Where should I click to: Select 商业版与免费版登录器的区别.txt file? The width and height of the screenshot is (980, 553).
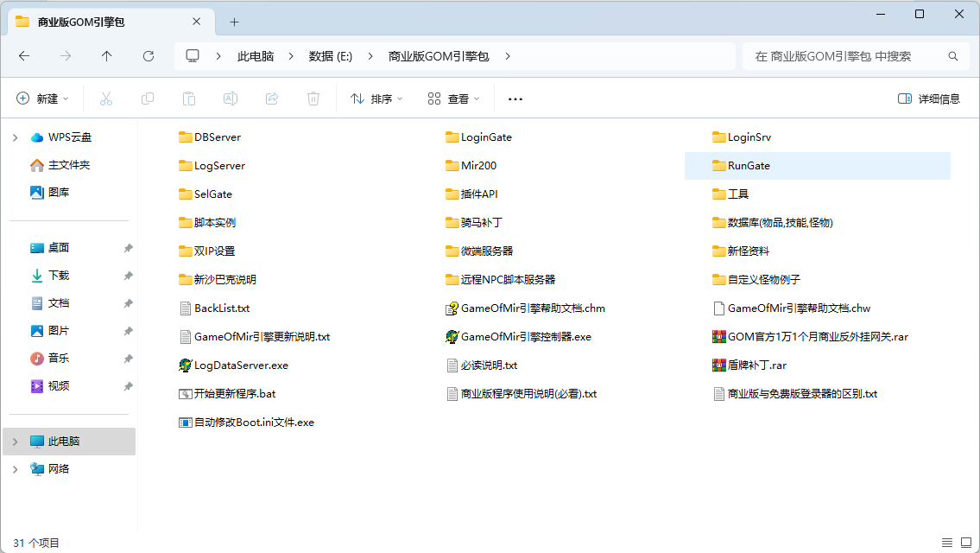(795, 394)
